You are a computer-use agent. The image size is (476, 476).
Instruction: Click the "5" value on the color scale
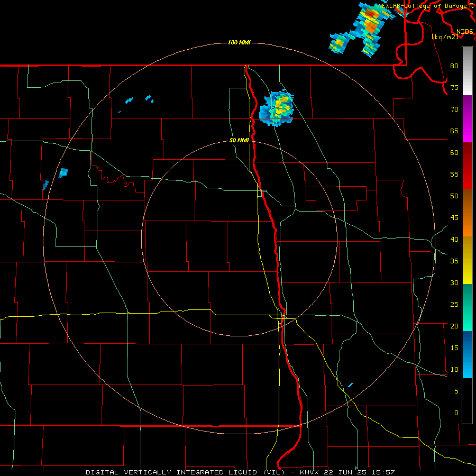pyautogui.click(x=456, y=391)
